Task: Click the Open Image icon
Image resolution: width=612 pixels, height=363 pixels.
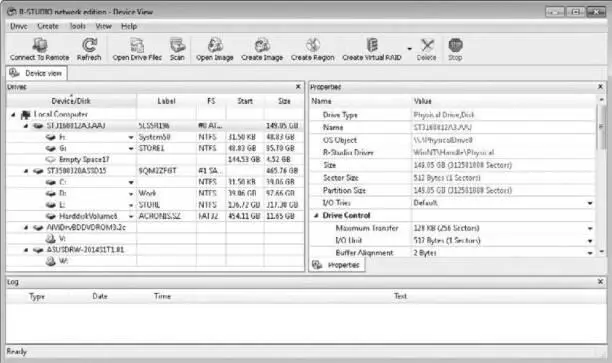Action: pos(215,45)
